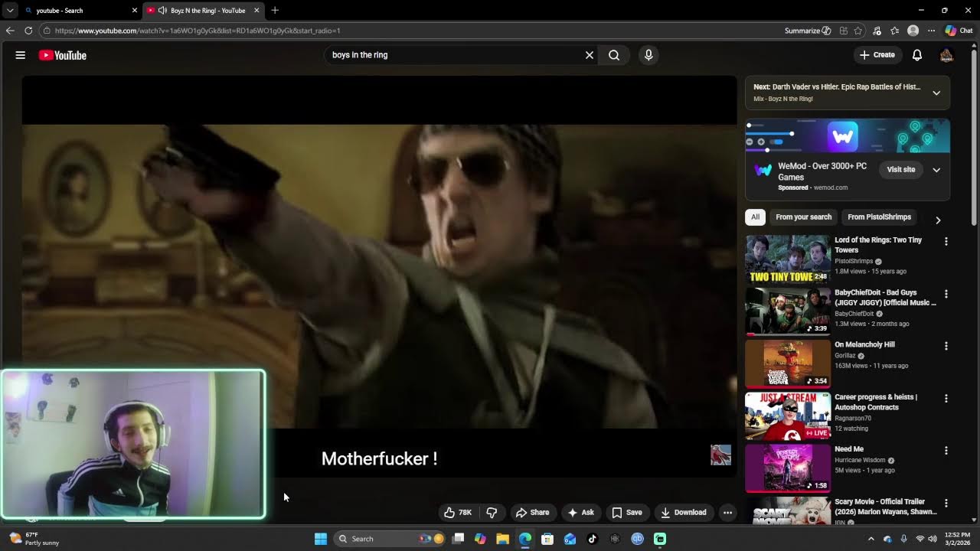Image resolution: width=980 pixels, height=551 pixels.
Task: Open options for Scary Movie trailer
Action: point(946,504)
